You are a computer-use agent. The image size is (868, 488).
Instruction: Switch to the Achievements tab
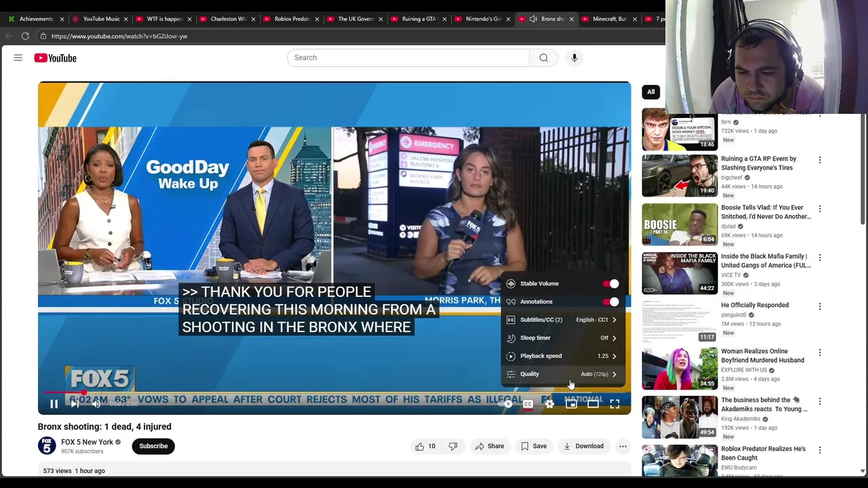pyautogui.click(x=36, y=19)
